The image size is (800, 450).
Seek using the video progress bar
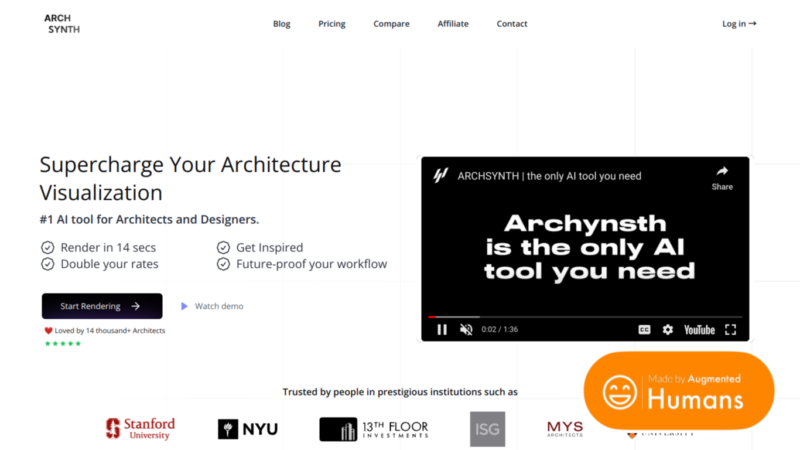[585, 317]
